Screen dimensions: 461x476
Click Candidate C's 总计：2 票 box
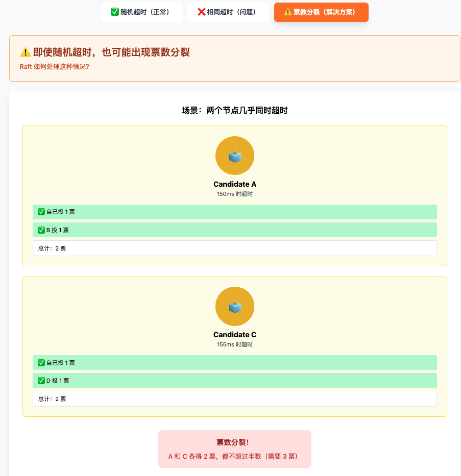[234, 399]
